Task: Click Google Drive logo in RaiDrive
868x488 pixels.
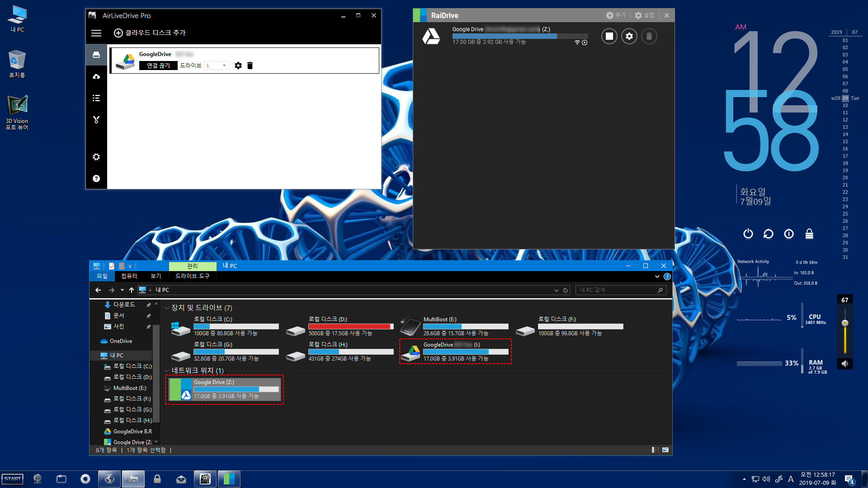Action: coord(431,36)
